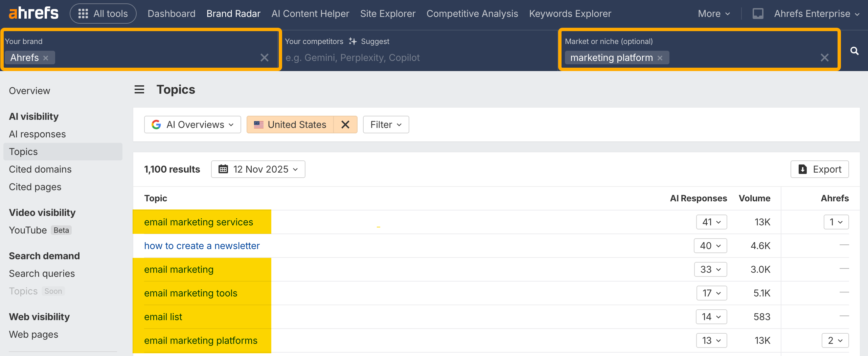The width and height of the screenshot is (868, 356).
Task: Remove the marketing platform tag
Action: [x=660, y=58]
